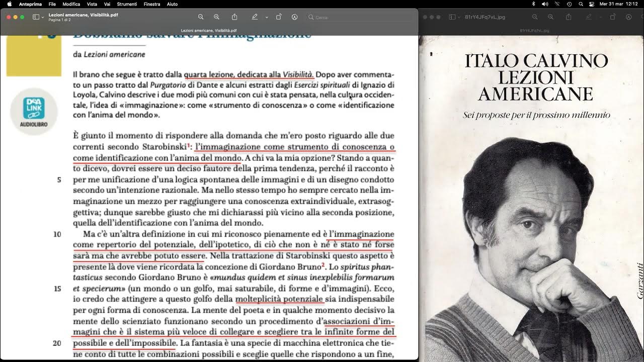This screenshot has width=644, height=362.
Task: Click the Bluetooth icon in menu bar
Action: point(533,4)
